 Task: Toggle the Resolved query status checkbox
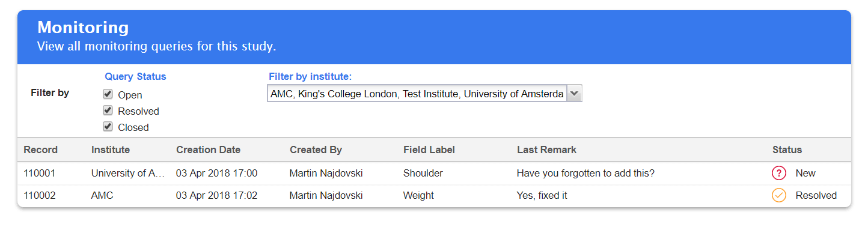[108, 110]
